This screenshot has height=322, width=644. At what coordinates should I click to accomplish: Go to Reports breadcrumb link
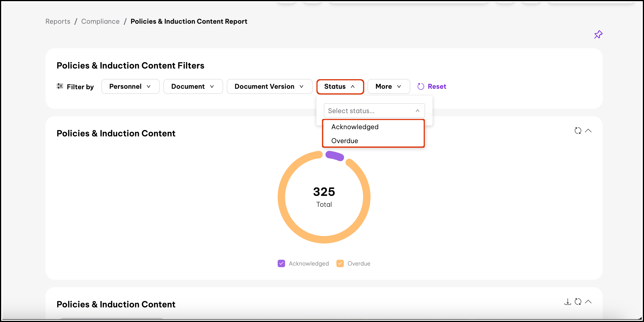(58, 22)
